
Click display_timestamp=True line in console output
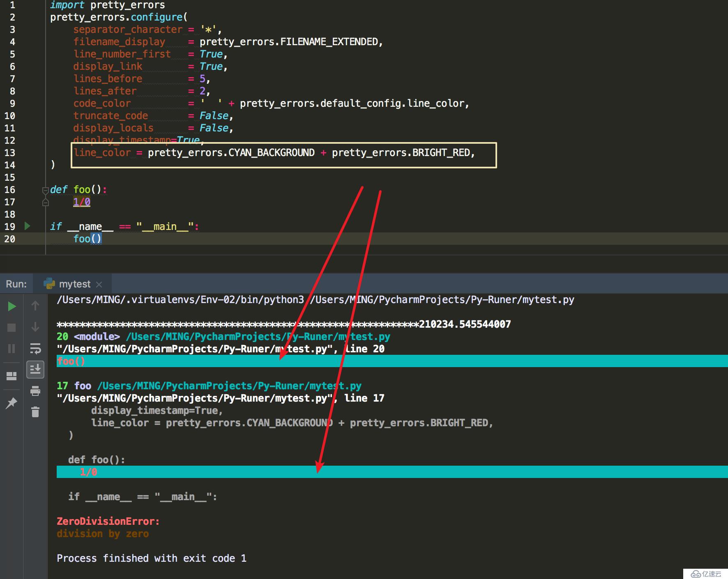coord(157,411)
